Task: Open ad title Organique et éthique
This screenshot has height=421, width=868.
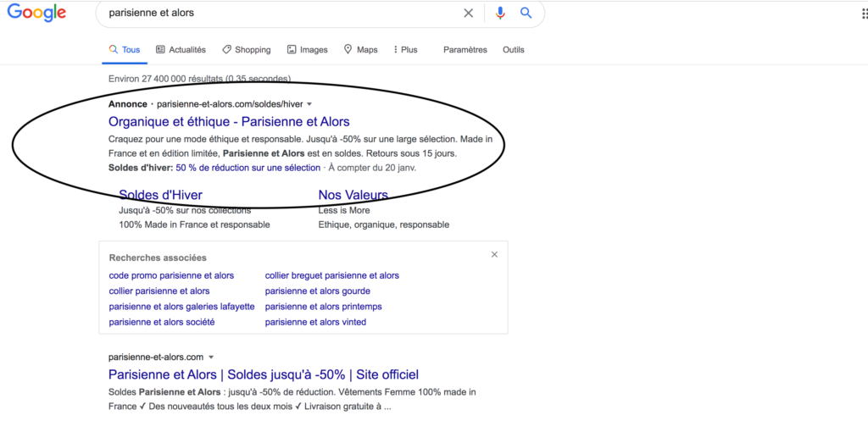Action: (x=229, y=122)
